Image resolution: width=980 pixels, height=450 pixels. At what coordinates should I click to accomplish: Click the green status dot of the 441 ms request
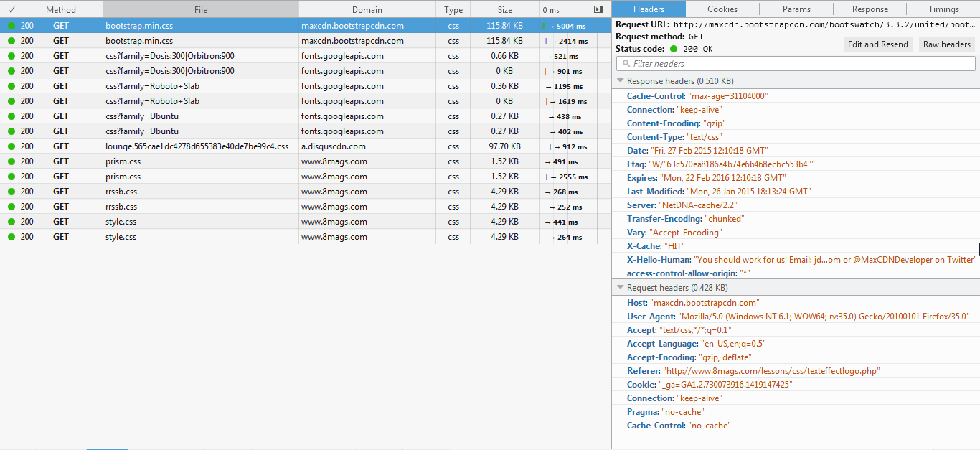pos(11,222)
